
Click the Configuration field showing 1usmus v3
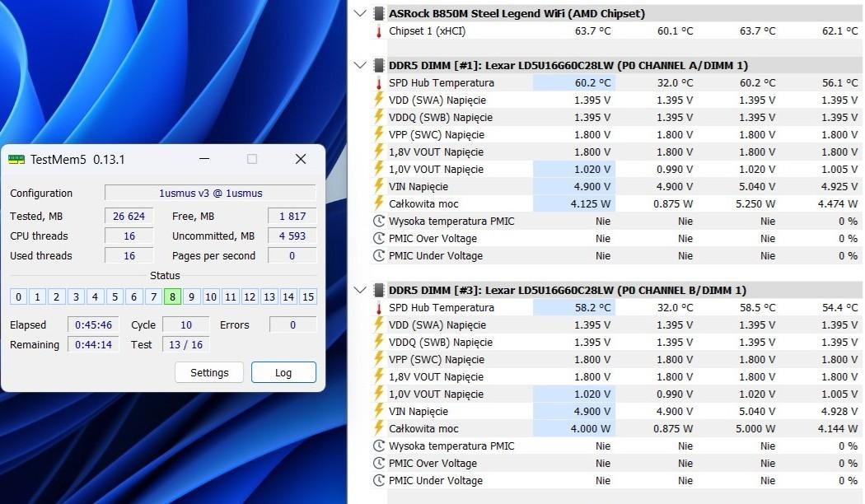(x=210, y=193)
